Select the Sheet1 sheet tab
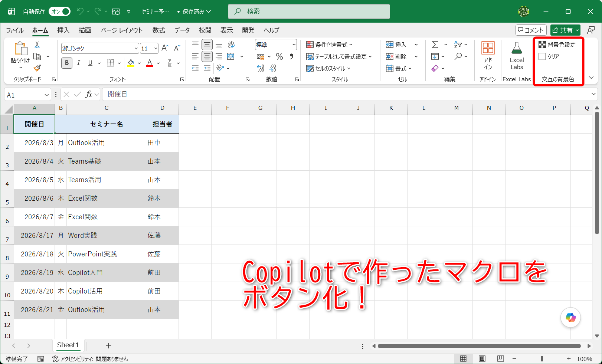 coord(68,345)
